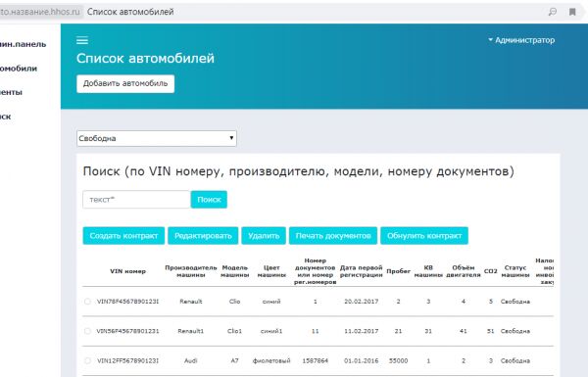This screenshot has height=377, width=588.
Task: Click the Поиск search button
Action: (x=209, y=200)
